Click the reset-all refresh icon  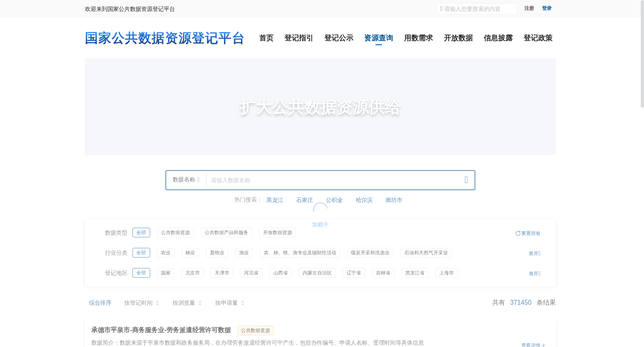518,233
